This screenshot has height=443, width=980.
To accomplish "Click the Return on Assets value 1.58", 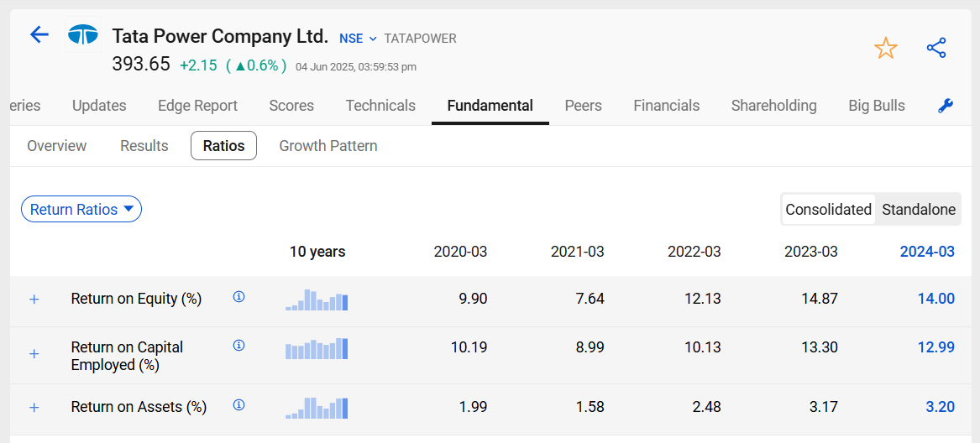I will [590, 408].
